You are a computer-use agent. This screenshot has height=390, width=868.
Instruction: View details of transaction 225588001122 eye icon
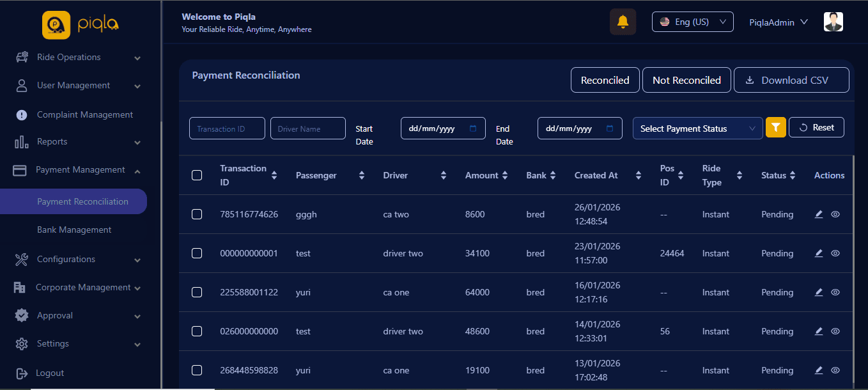click(x=835, y=292)
